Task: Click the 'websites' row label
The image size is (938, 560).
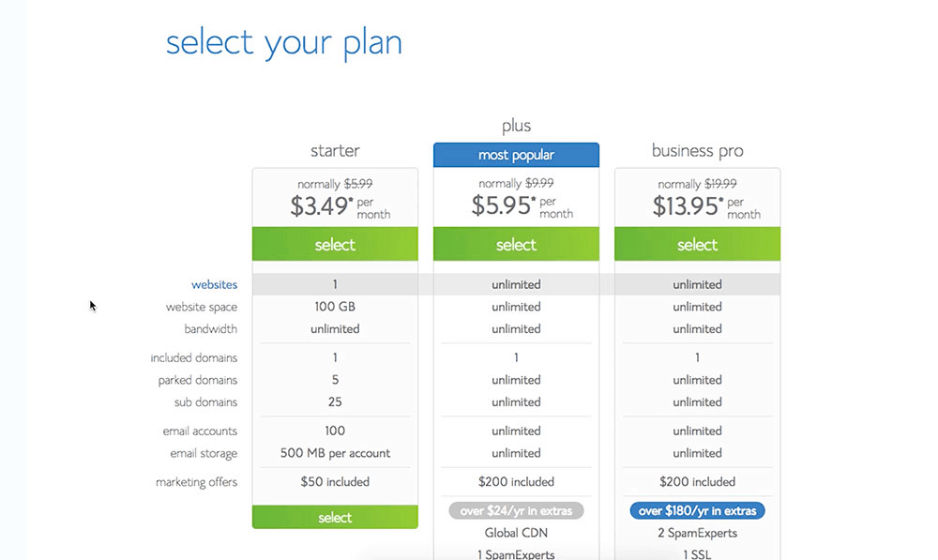Action: [x=214, y=284]
